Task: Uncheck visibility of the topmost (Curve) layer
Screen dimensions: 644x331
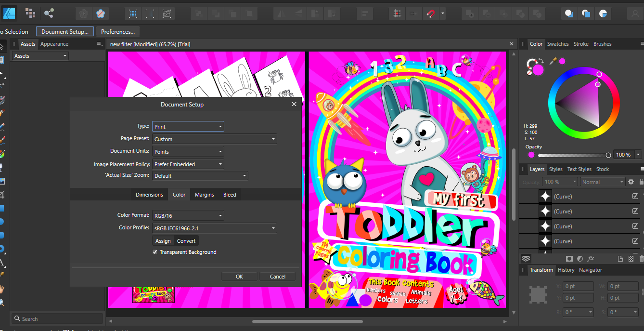Action: click(x=635, y=196)
